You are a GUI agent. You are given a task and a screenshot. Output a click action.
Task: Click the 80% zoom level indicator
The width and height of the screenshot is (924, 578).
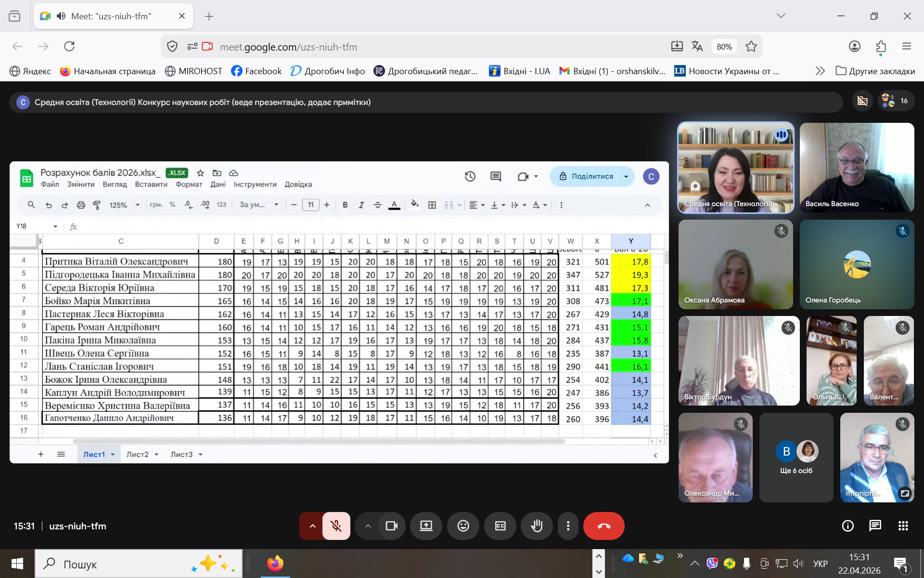click(724, 47)
